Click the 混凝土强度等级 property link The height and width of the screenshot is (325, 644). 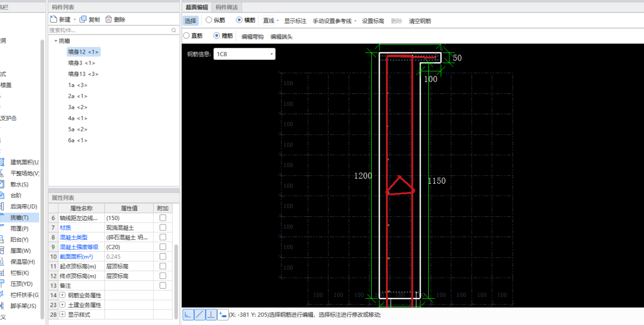79,247
